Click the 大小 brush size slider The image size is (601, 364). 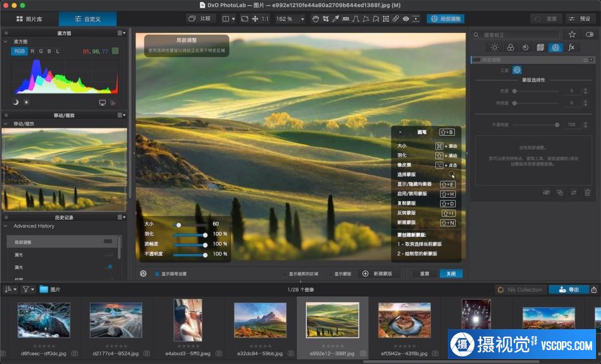(x=189, y=225)
